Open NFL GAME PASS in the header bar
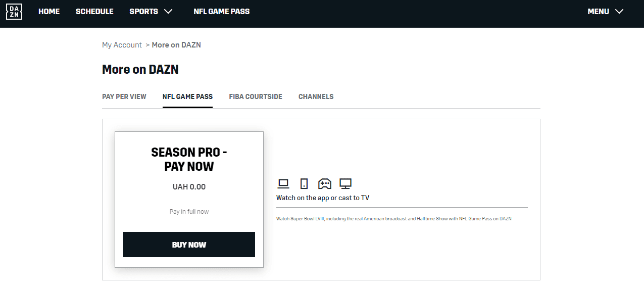The width and height of the screenshot is (644, 288). pyautogui.click(x=221, y=12)
